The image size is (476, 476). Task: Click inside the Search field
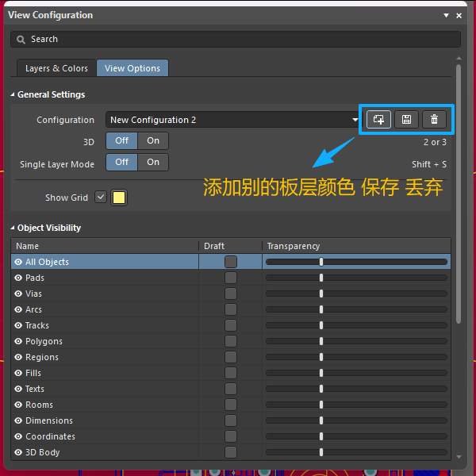[236, 39]
